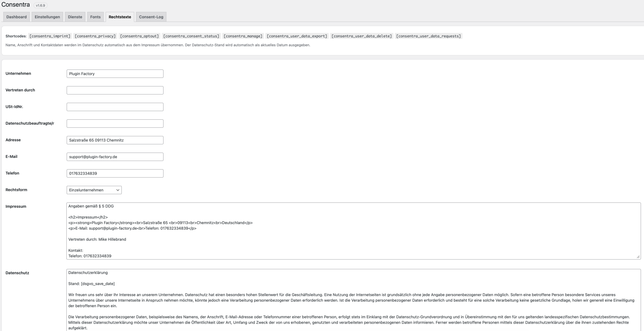The height and width of the screenshot is (331, 644).
Task: Click the E-Mail input field
Action: coord(115,157)
